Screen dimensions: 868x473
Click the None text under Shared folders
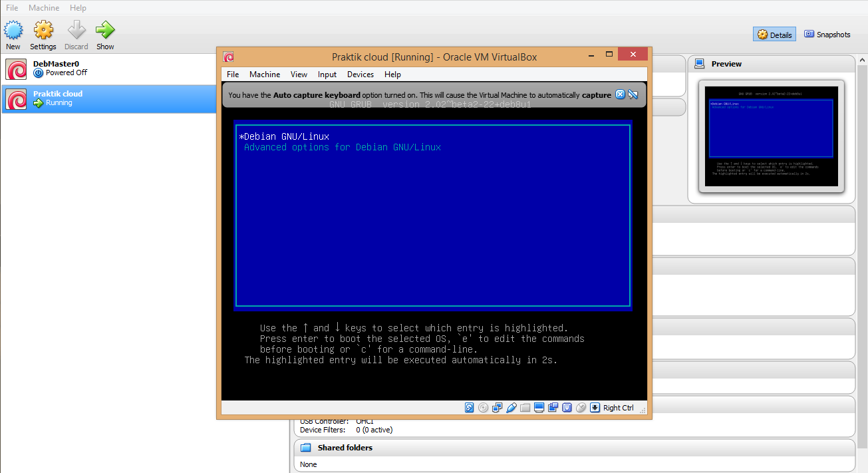(x=309, y=464)
